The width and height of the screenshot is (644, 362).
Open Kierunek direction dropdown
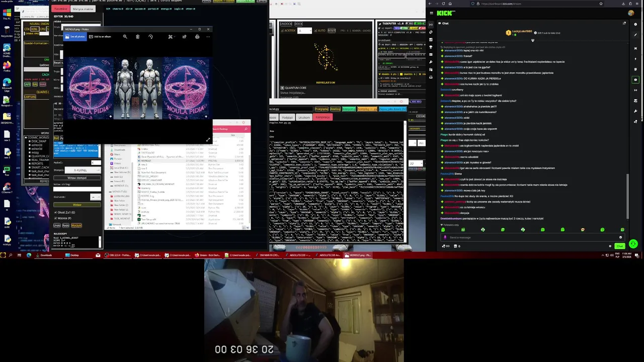[x=96, y=197]
